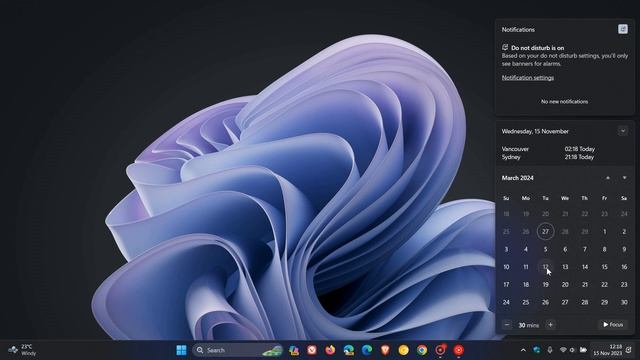This screenshot has width=640, height=360.
Task: Open yellow Chrome Canary taskbar icon
Action: tap(404, 350)
